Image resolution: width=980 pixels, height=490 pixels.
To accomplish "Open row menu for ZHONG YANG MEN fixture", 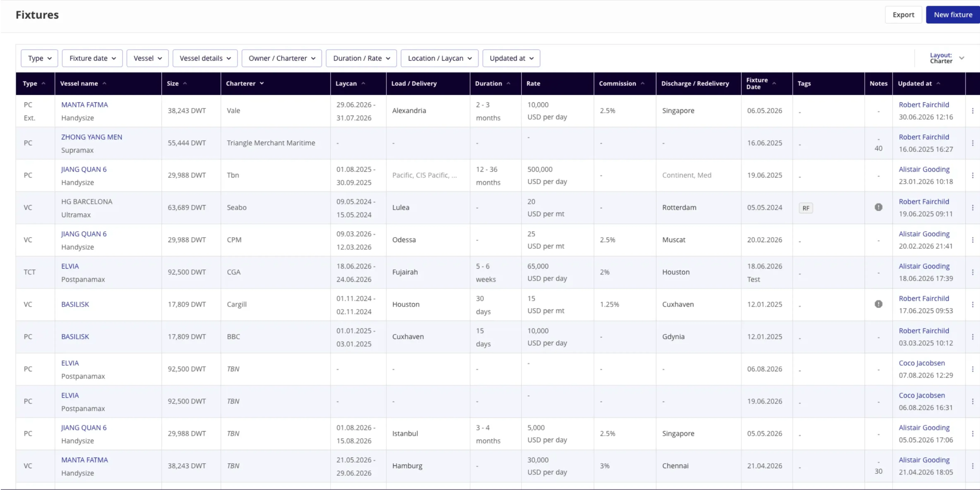I will [x=972, y=143].
